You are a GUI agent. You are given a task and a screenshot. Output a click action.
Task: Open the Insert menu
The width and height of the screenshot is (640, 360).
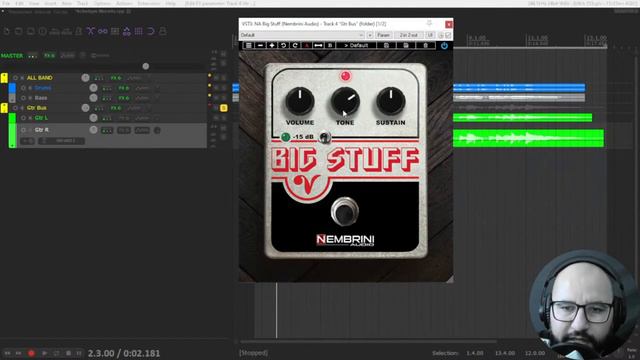(x=50, y=3)
